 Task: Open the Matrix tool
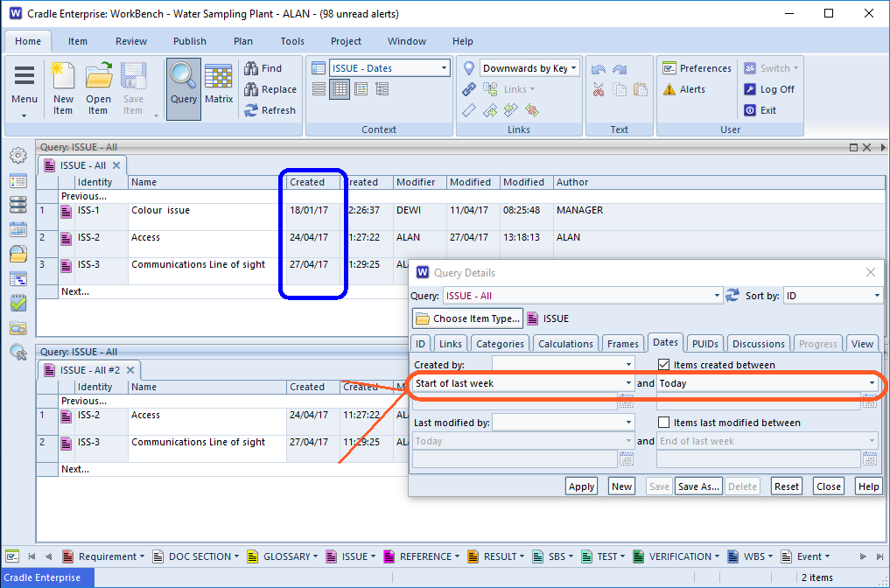click(x=219, y=84)
